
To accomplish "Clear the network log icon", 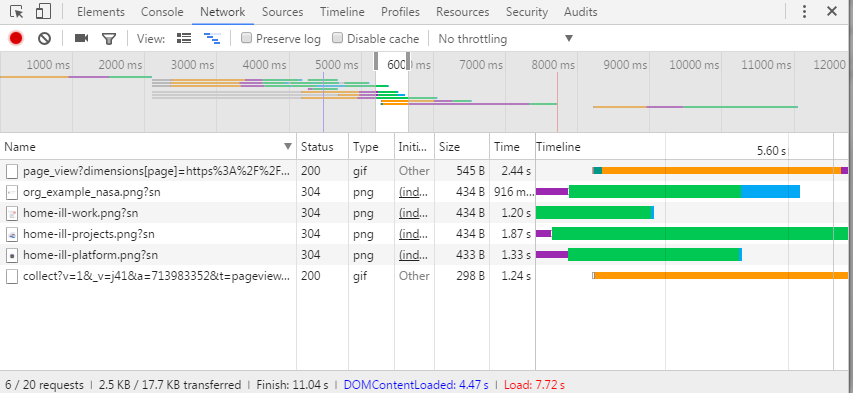I will click(44, 38).
